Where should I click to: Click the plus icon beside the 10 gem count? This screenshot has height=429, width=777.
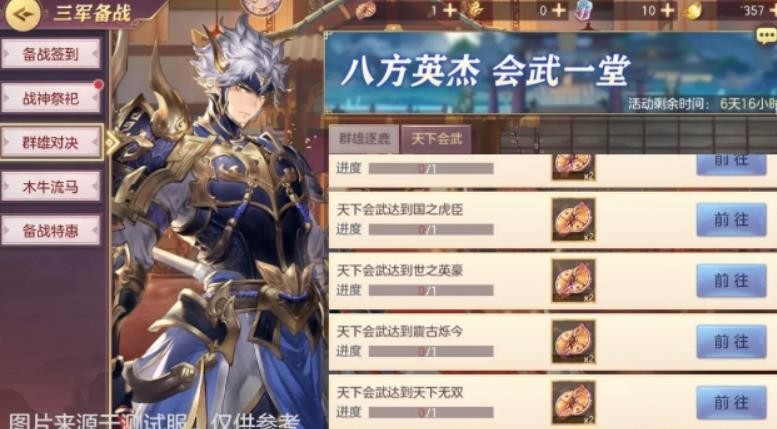point(667,10)
